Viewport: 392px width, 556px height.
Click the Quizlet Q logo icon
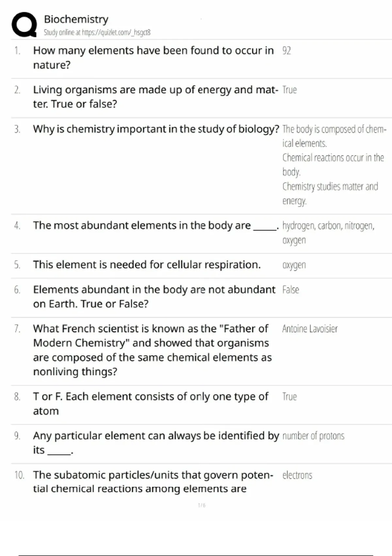[x=24, y=25]
